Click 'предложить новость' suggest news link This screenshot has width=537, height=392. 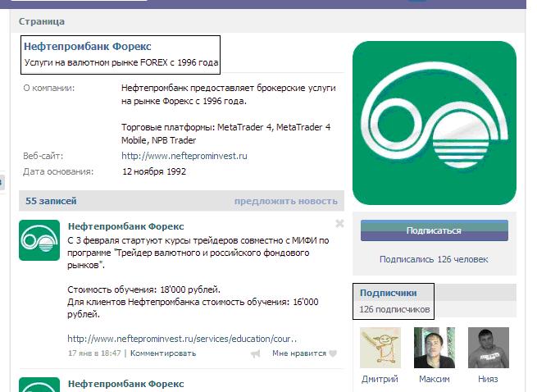coord(286,201)
